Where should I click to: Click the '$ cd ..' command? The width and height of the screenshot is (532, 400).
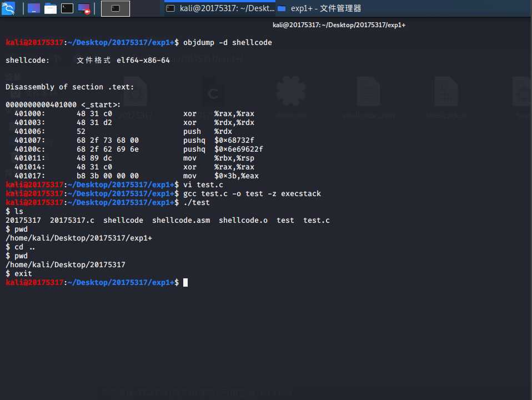click(20, 247)
